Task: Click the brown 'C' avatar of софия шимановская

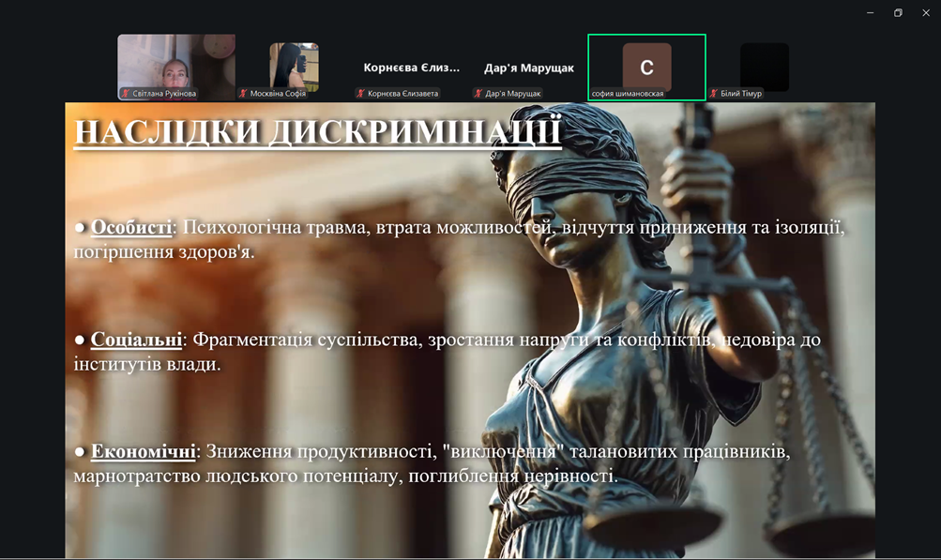Action: [646, 67]
